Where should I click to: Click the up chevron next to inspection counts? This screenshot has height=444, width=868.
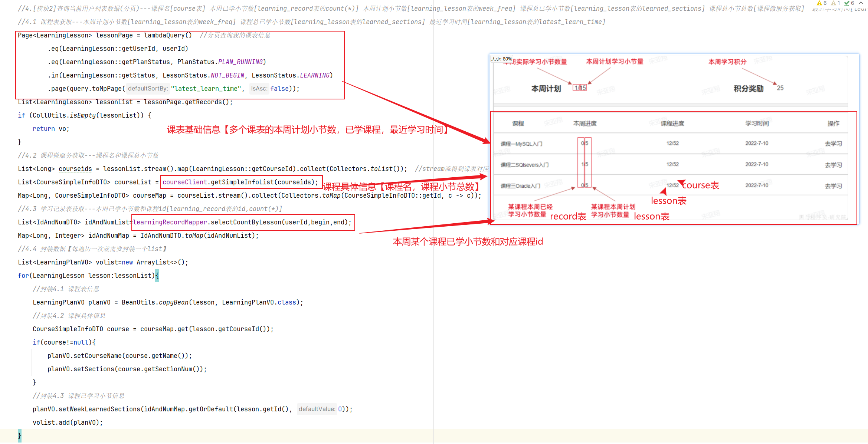point(861,3)
